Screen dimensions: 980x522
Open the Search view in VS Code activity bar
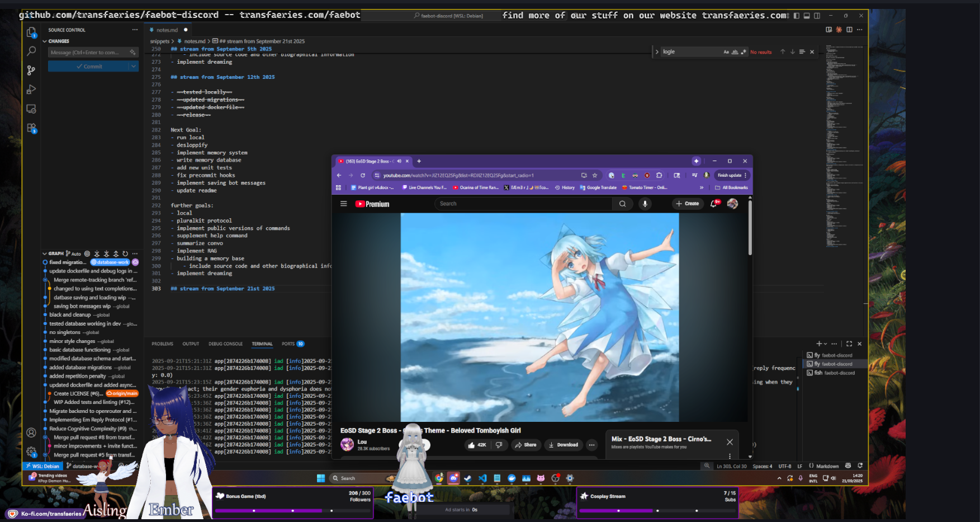tap(31, 51)
